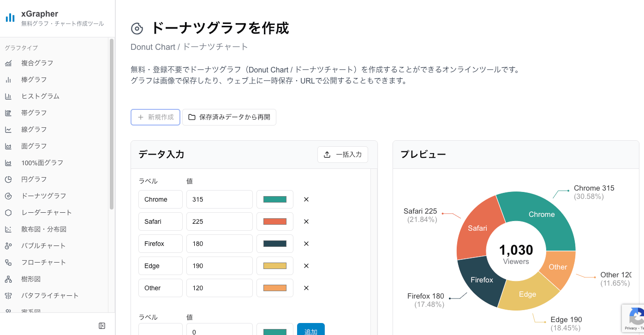Open the 散布図・分布図 scatter plot icon

click(8, 229)
